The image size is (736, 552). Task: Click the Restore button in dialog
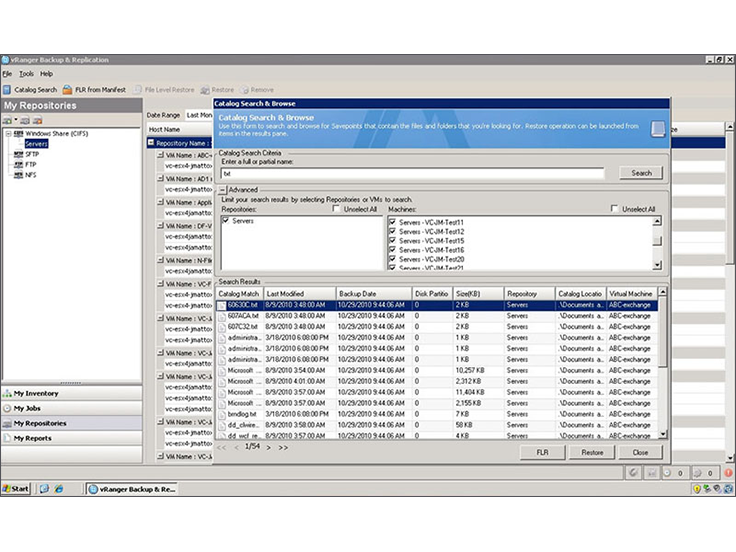592,452
